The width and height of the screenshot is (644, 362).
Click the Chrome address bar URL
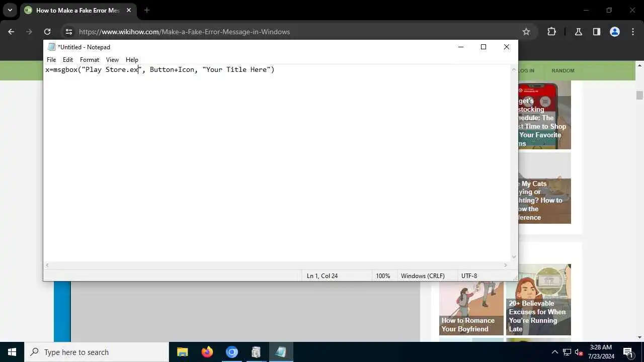[184, 32]
